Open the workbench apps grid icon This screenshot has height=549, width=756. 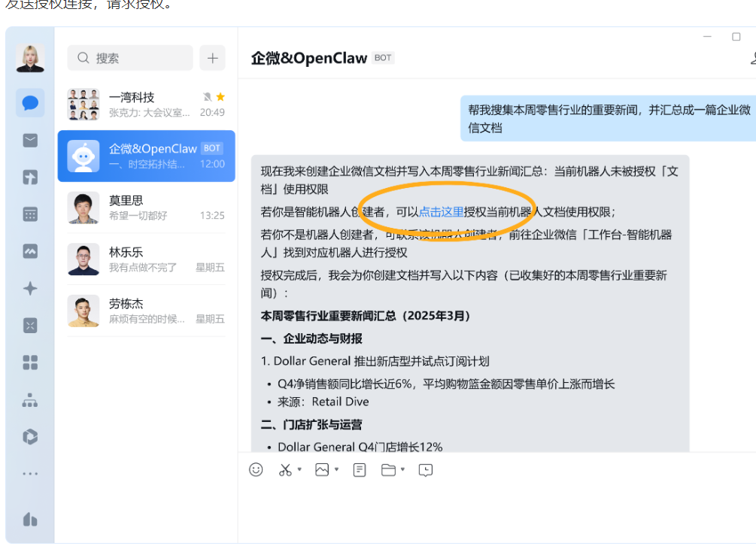click(x=30, y=362)
